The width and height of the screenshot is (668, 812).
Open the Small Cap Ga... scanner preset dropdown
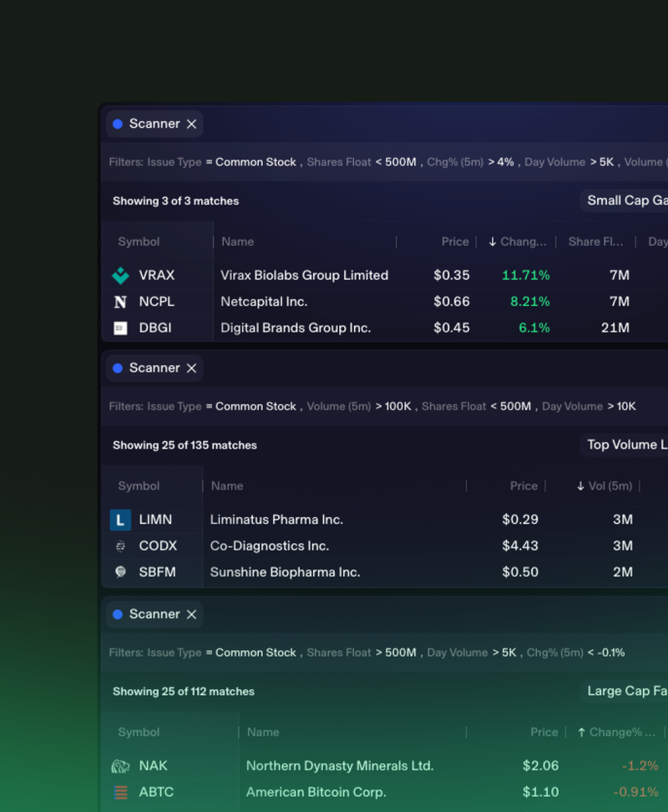624,200
